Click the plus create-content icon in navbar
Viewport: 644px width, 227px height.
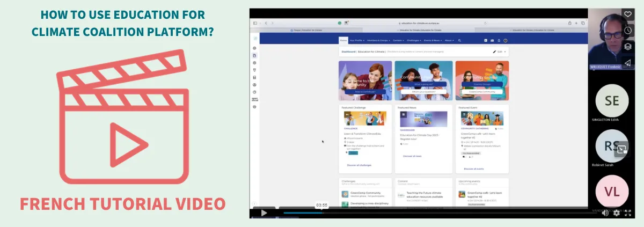click(x=485, y=40)
